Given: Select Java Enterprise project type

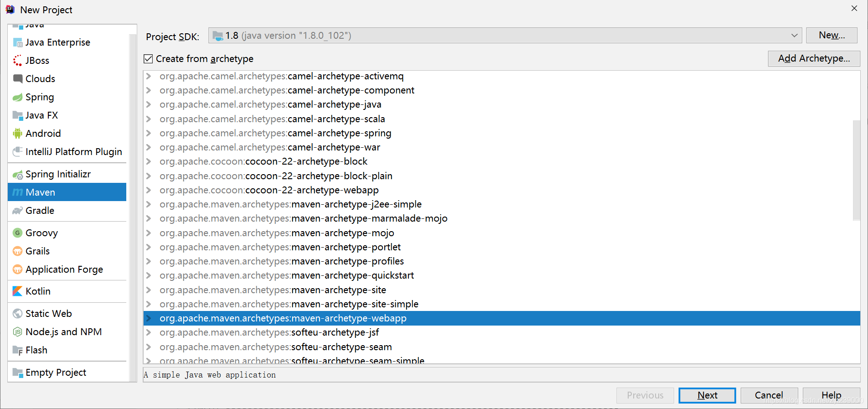Looking at the screenshot, I should pyautogui.click(x=67, y=42).
